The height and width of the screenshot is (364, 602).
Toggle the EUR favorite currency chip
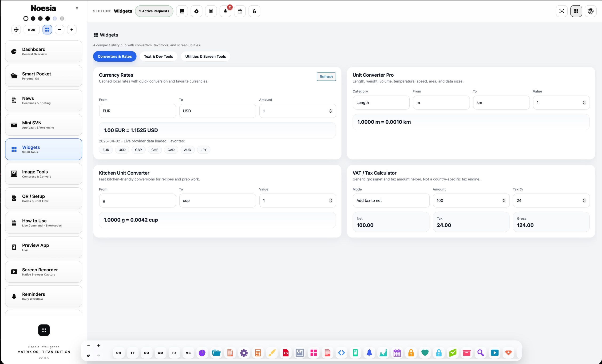pyautogui.click(x=106, y=150)
